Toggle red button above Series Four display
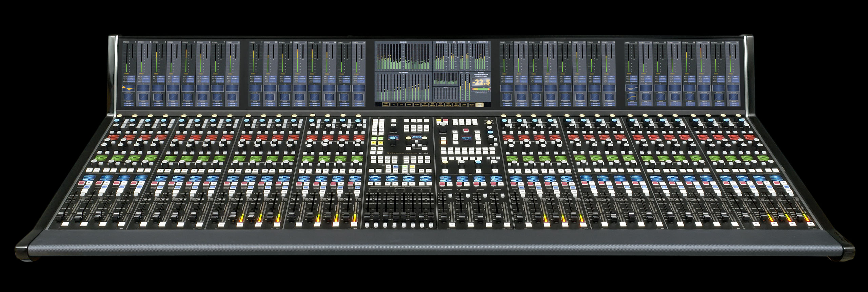868x292 pixels. tap(466, 130)
